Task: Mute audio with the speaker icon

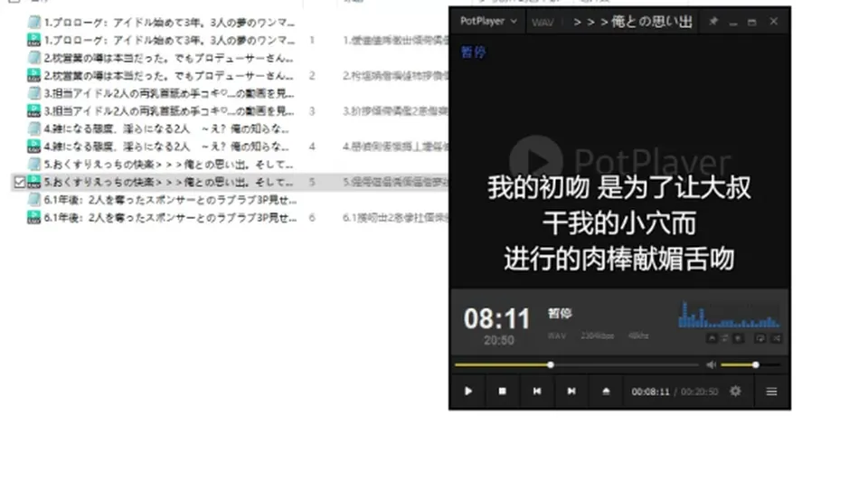Action: 712,364
